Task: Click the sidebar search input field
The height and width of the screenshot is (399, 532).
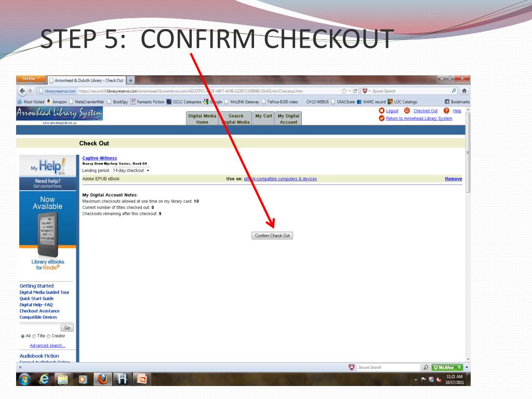Action: [x=40, y=327]
